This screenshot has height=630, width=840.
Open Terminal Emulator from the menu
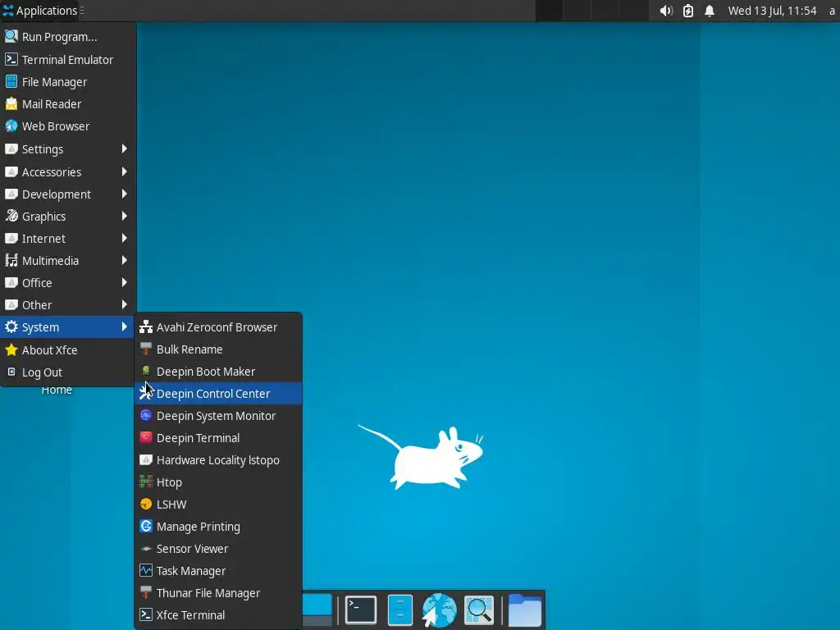(x=67, y=59)
